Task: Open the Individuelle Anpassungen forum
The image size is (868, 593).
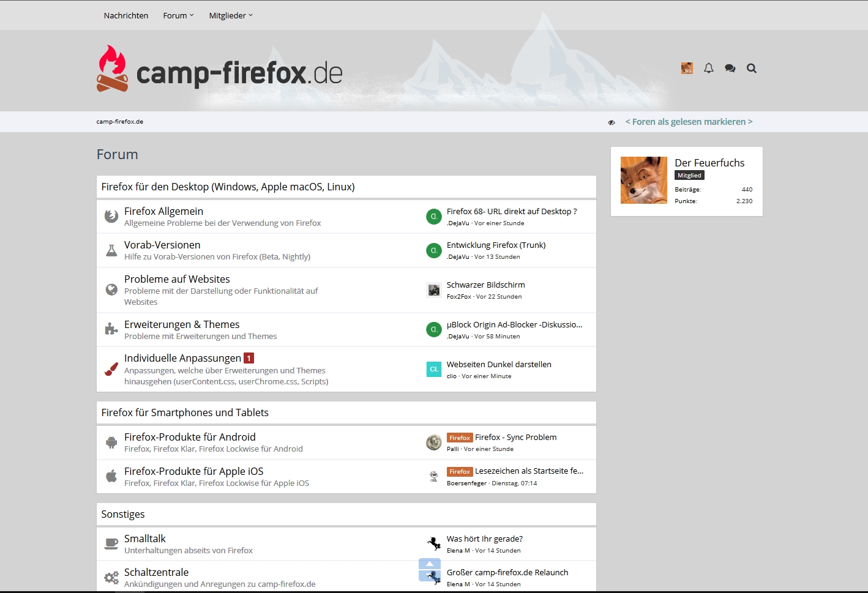Action: click(x=182, y=358)
